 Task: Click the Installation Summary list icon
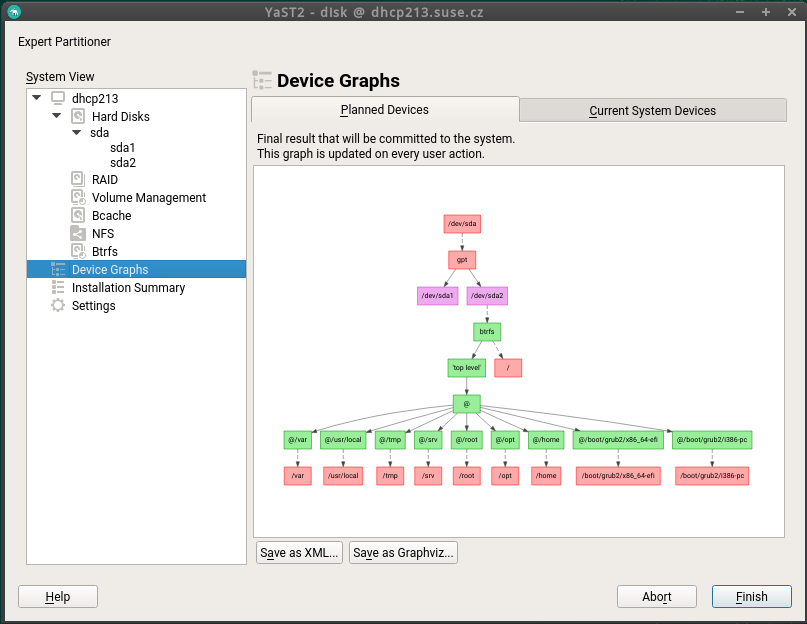pos(58,288)
